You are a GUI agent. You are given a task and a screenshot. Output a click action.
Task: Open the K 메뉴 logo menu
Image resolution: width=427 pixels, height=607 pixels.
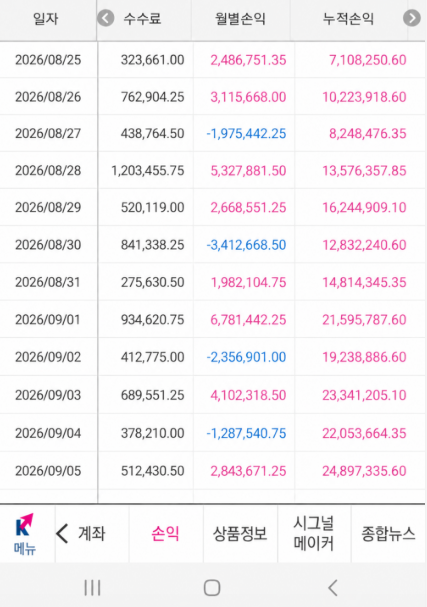[x=25, y=534]
